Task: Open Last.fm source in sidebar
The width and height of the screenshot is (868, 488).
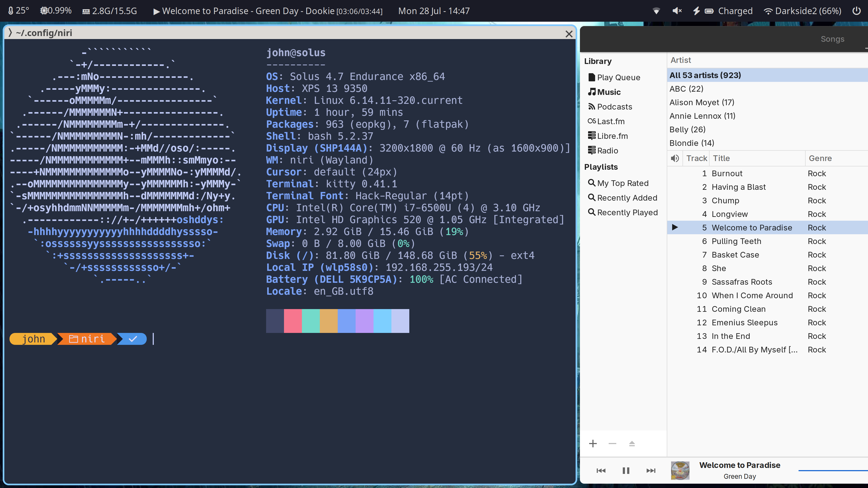Action: [x=606, y=121]
